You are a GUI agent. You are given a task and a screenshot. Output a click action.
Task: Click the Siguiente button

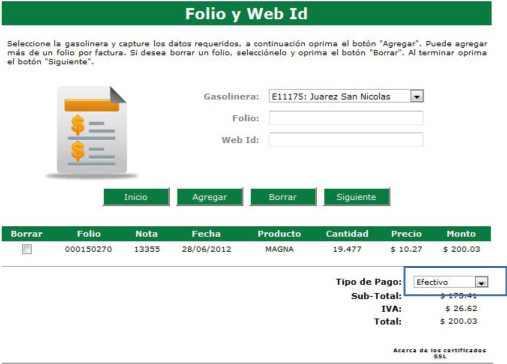click(x=356, y=197)
